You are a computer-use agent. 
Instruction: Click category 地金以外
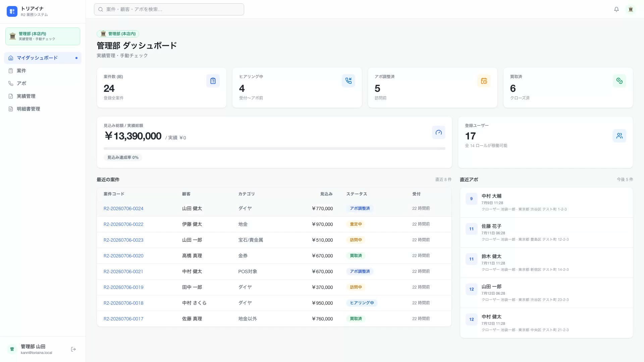click(248, 319)
